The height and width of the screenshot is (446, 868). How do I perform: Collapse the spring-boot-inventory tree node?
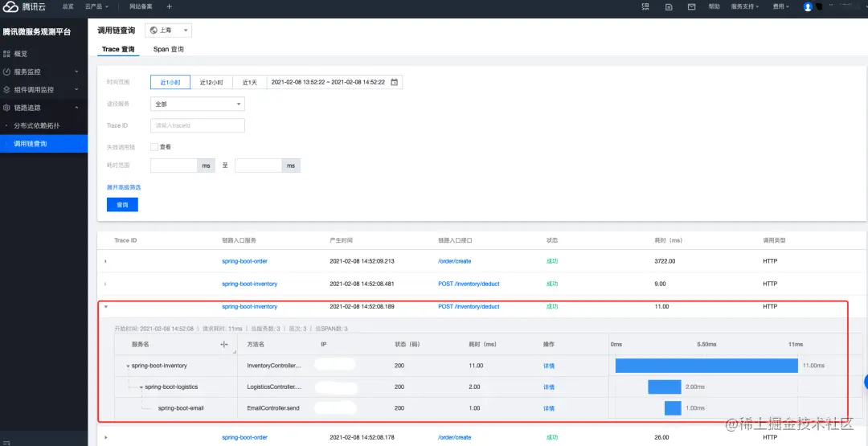click(x=128, y=366)
